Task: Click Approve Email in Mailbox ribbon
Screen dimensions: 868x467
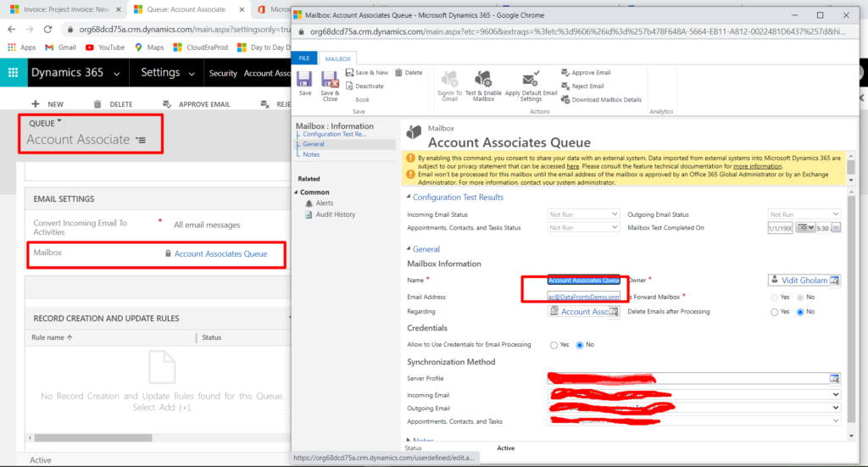Action: pos(586,73)
